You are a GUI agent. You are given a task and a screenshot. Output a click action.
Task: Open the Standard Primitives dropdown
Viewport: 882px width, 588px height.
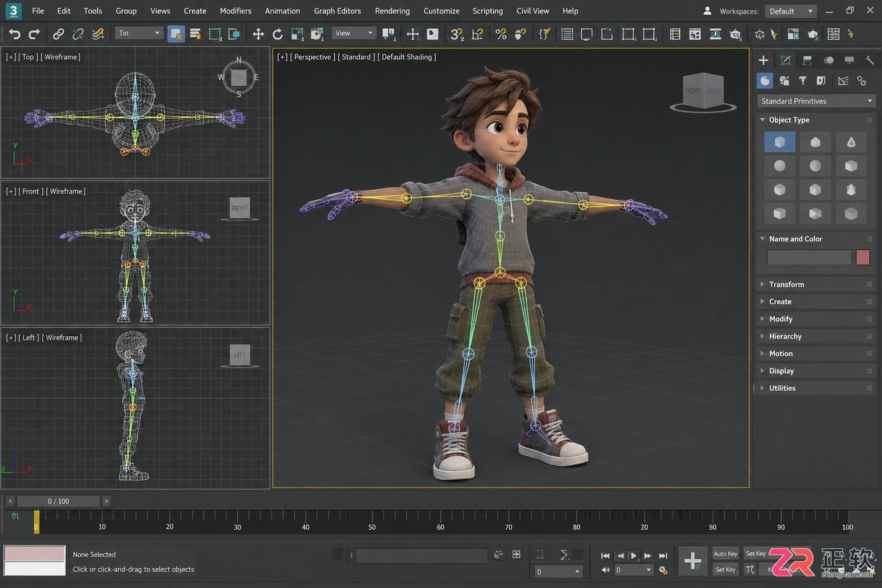(x=816, y=101)
